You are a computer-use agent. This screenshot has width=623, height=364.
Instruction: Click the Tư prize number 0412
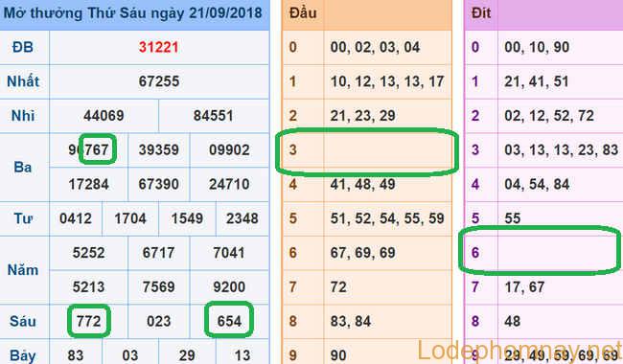(76, 218)
